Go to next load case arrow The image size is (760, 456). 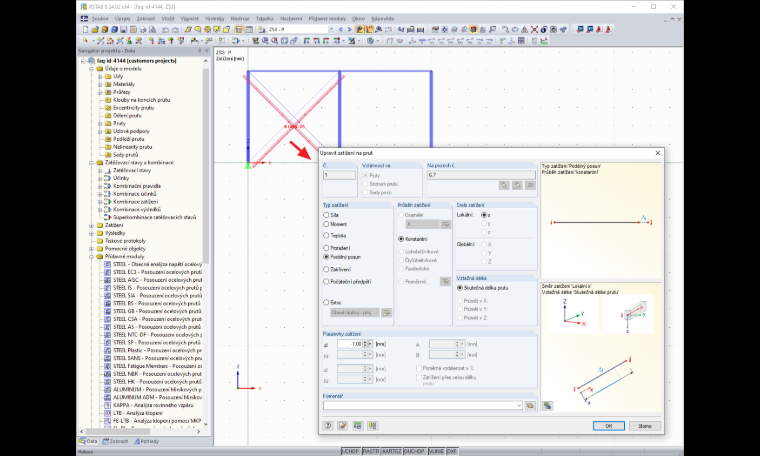(349, 30)
